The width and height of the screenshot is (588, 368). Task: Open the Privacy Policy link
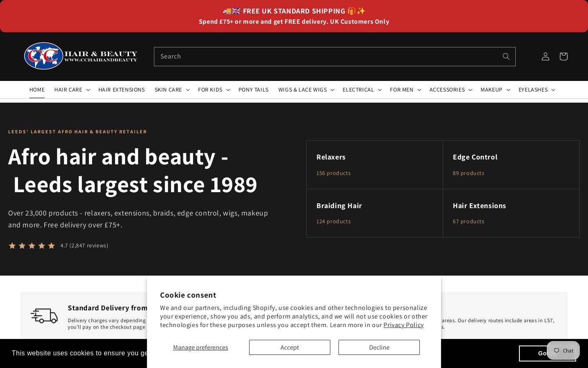click(403, 325)
